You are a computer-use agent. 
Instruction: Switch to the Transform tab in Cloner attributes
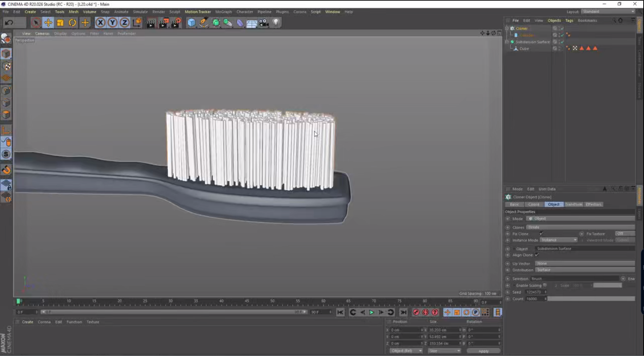click(x=574, y=204)
